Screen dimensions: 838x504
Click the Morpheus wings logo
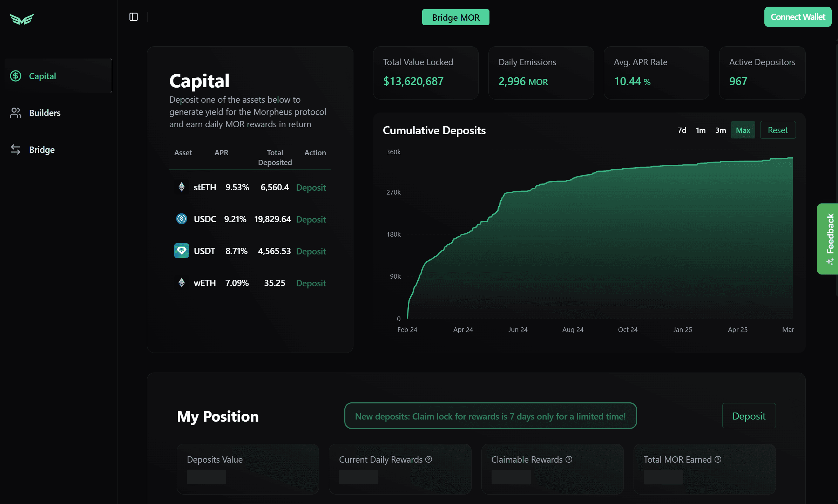22,19
